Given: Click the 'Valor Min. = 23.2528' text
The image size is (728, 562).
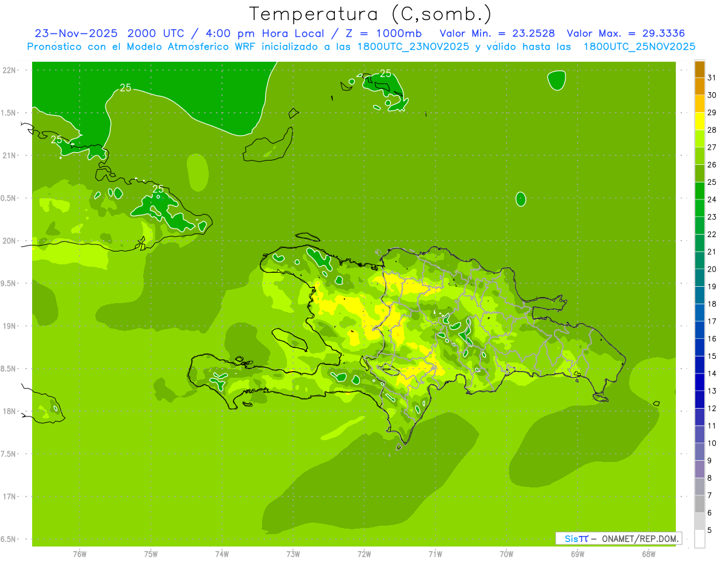Looking at the screenshot, I should [497, 33].
